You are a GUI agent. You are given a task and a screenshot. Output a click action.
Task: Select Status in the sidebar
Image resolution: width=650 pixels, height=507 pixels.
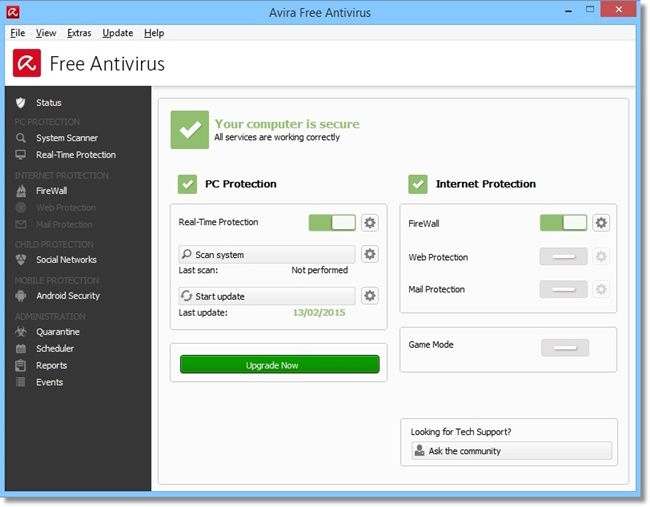(49, 102)
